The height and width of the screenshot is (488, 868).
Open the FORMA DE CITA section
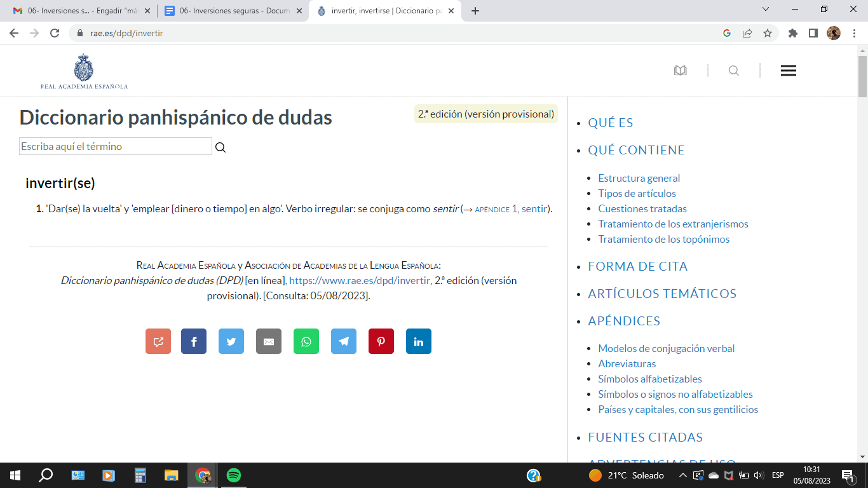click(x=638, y=266)
